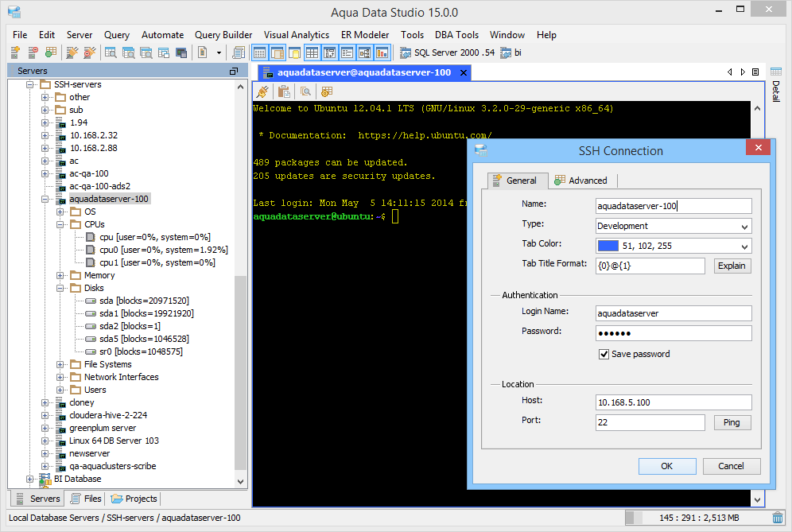Screen dimensions: 792x532
Task: Click the new document page icon
Action: pos(203,52)
